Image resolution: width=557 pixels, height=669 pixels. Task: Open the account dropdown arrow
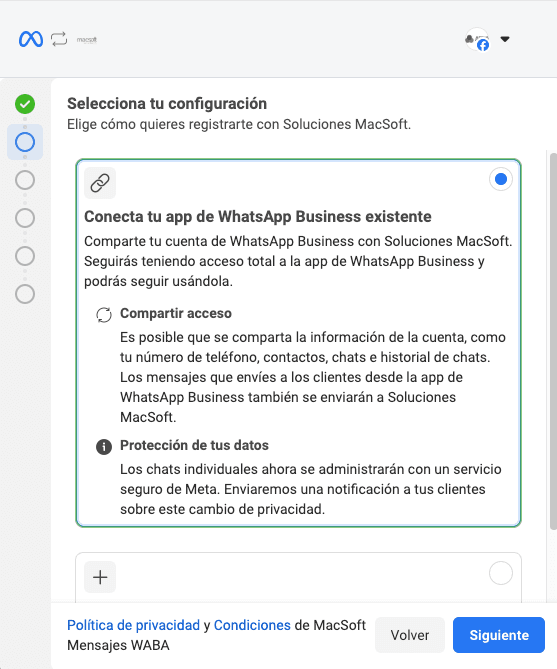505,39
